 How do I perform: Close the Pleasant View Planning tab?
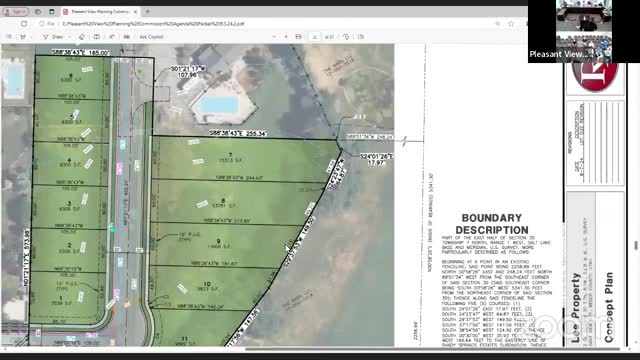135,12
